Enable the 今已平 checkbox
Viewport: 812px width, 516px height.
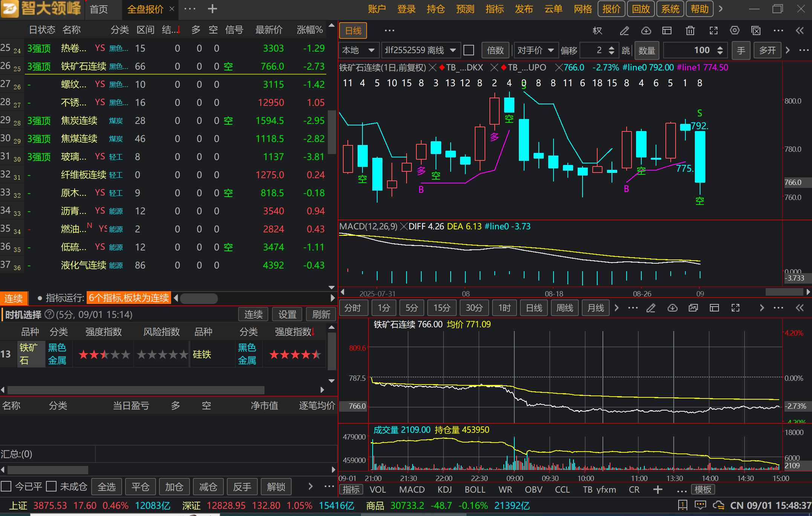coord(6,487)
